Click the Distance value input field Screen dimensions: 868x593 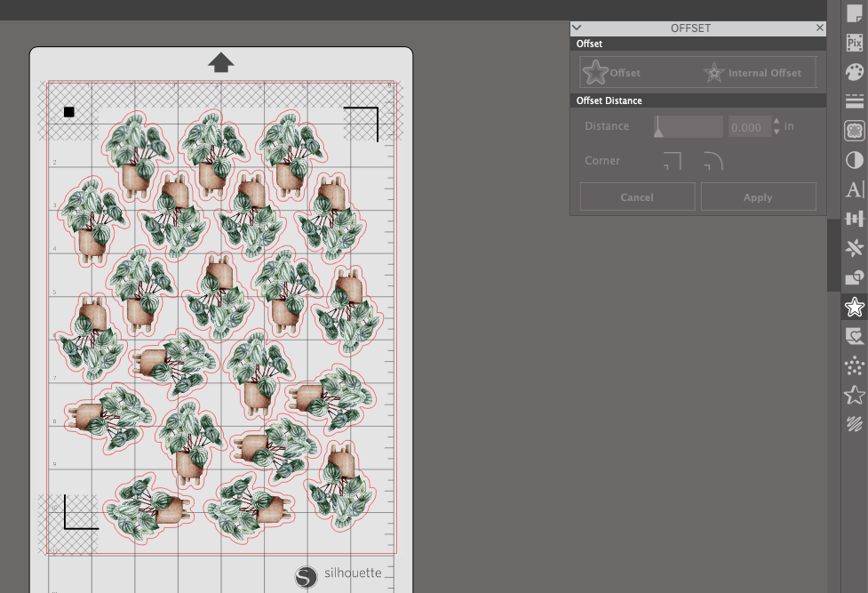[x=749, y=126]
